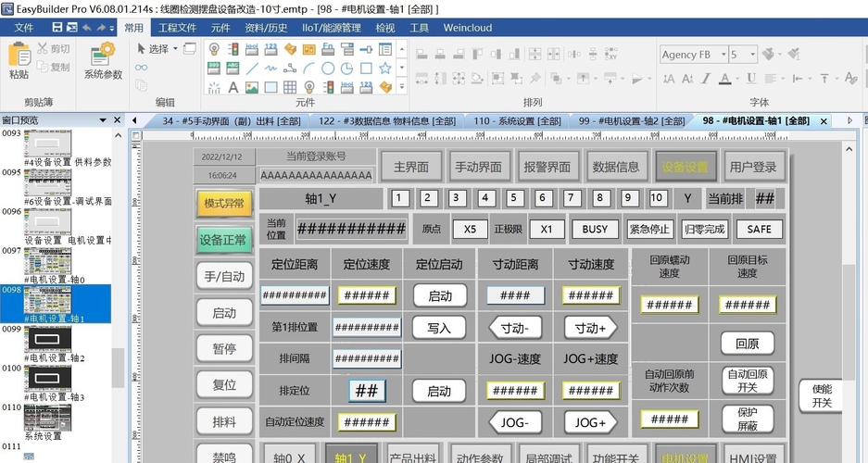Click the 回原 button on canvas
The width and height of the screenshot is (868, 463).
[x=748, y=344]
